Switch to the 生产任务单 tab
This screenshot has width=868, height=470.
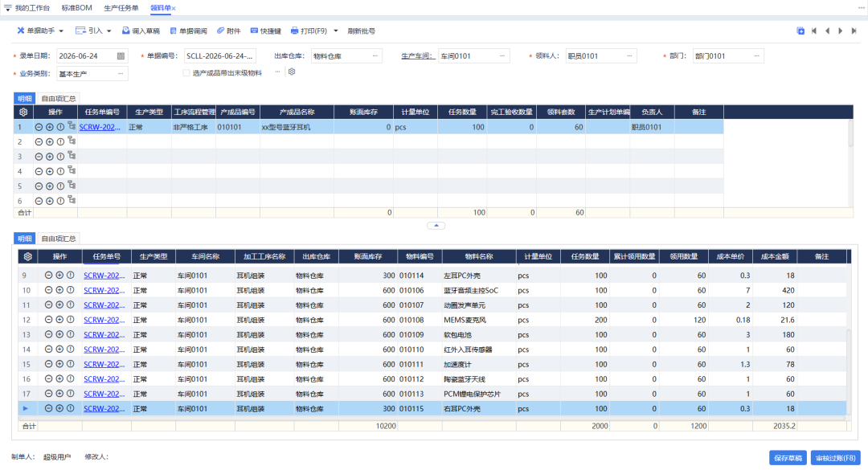pyautogui.click(x=121, y=8)
